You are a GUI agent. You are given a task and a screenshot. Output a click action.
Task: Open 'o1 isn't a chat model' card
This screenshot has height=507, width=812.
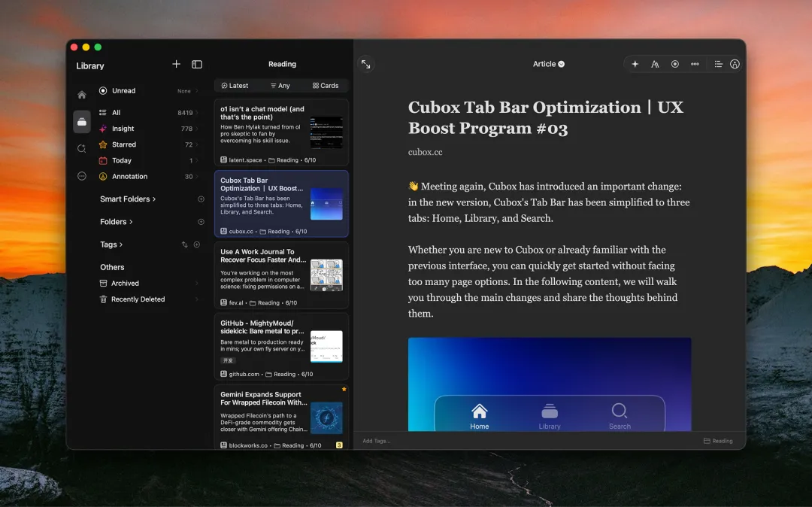pyautogui.click(x=281, y=132)
